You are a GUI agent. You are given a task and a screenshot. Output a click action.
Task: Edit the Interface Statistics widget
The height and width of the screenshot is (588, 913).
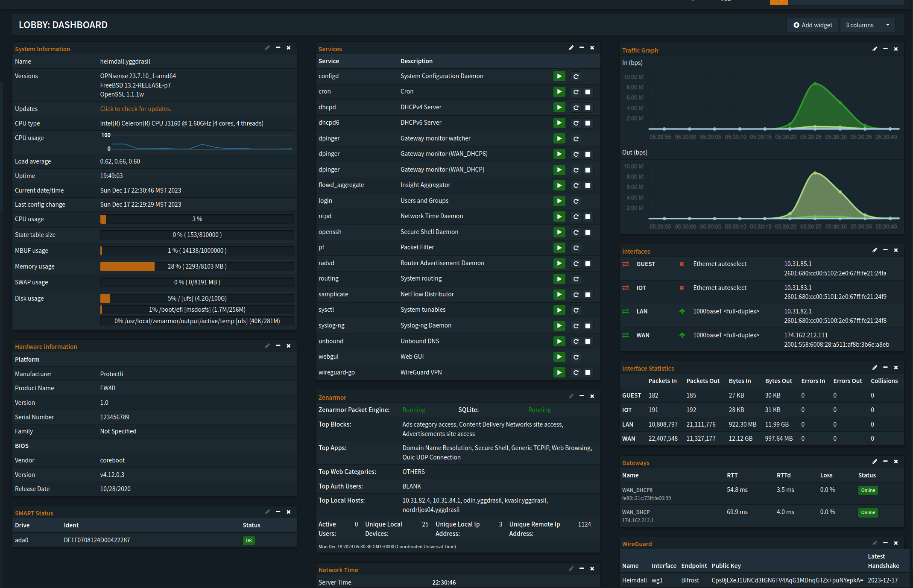pos(875,367)
